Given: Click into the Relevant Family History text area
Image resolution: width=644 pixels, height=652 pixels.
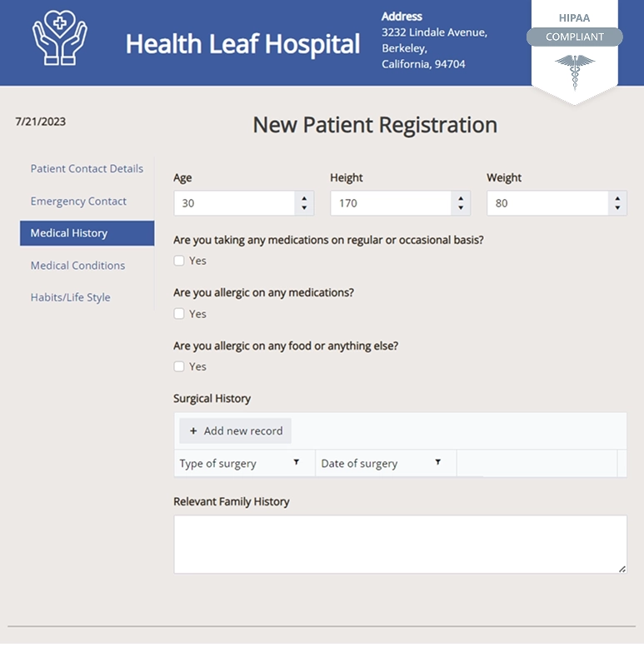Looking at the screenshot, I should point(400,544).
